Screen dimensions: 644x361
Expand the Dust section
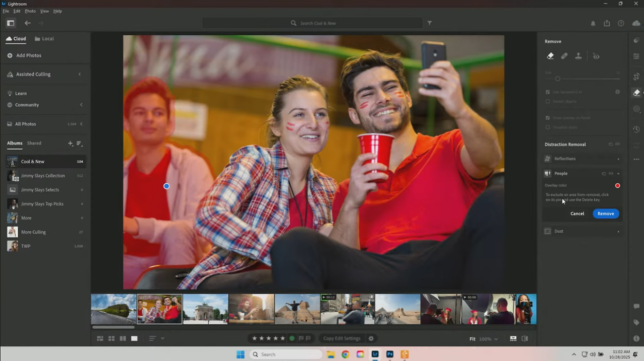click(x=618, y=232)
